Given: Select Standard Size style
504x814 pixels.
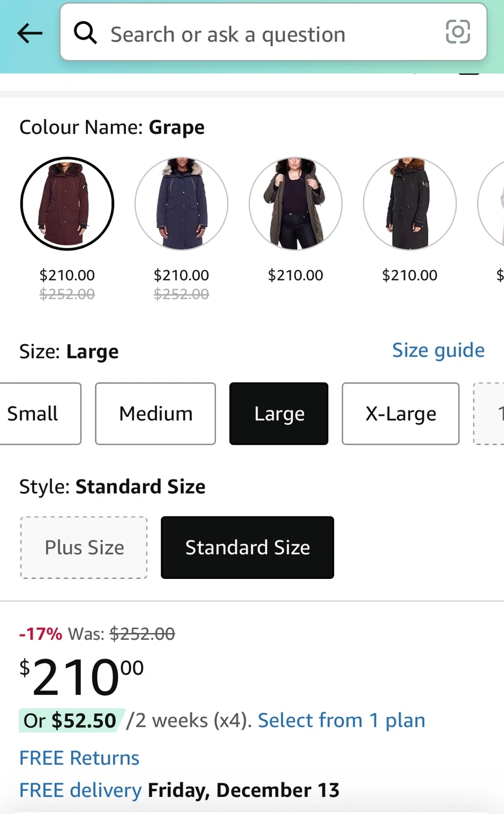Looking at the screenshot, I should [247, 547].
